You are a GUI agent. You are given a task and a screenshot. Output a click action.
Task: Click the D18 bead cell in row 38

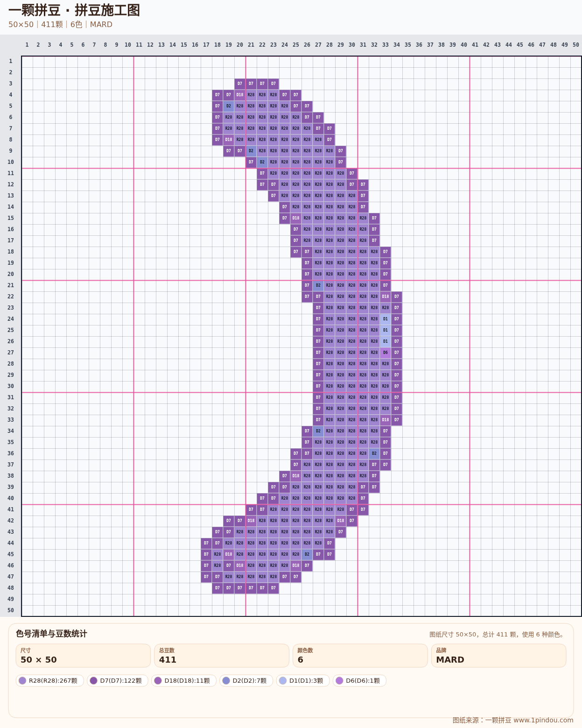[296, 476]
